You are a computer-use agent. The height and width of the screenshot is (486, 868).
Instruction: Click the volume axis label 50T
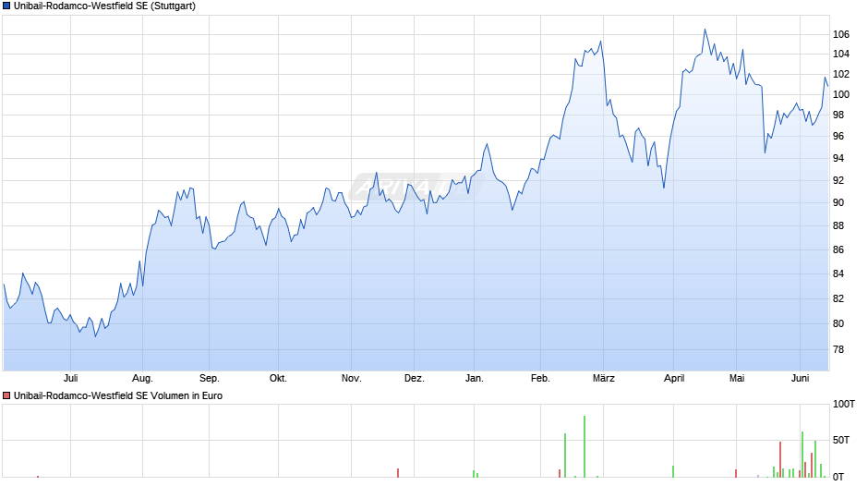[841, 440]
